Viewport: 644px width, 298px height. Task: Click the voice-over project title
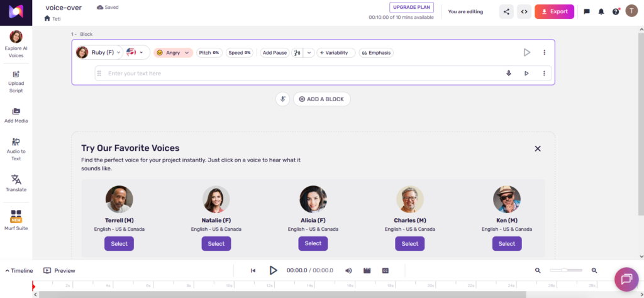click(64, 8)
